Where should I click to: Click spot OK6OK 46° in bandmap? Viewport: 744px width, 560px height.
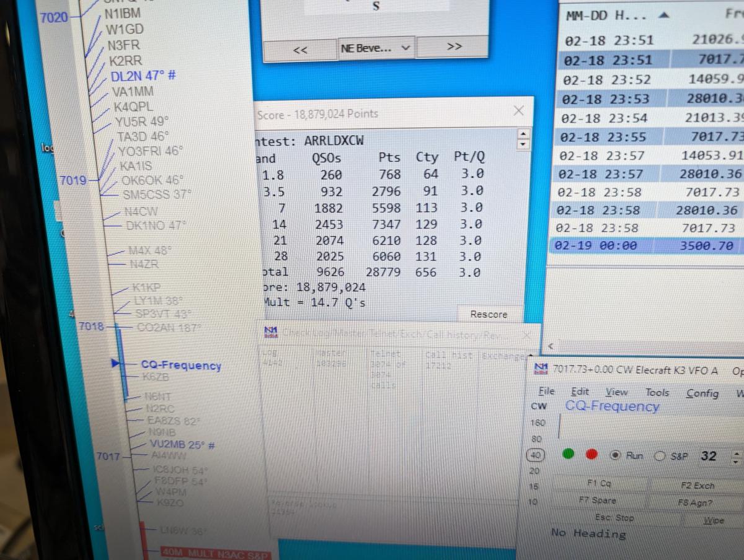[153, 180]
